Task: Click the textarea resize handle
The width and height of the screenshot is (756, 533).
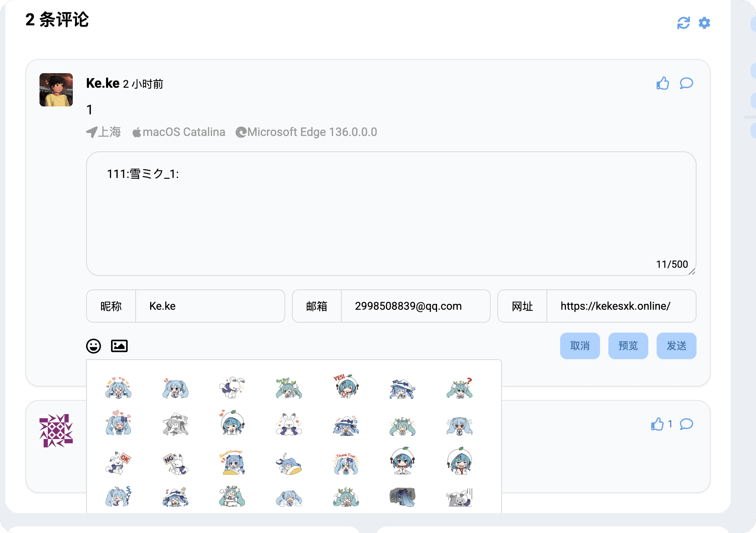Action: pyautogui.click(x=692, y=272)
